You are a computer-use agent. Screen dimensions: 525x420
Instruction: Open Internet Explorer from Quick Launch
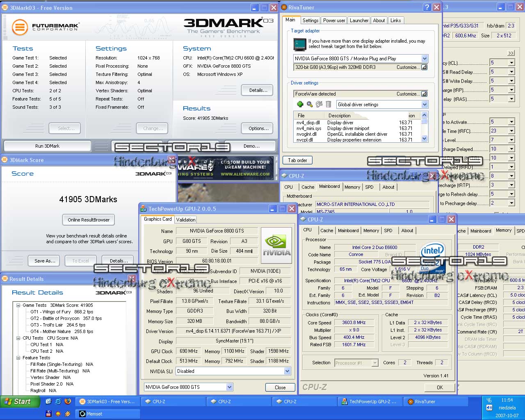pyautogui.click(x=58, y=402)
